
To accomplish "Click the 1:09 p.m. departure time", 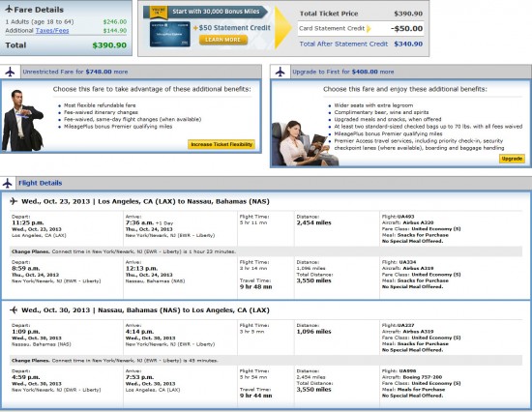I will (26, 331).
